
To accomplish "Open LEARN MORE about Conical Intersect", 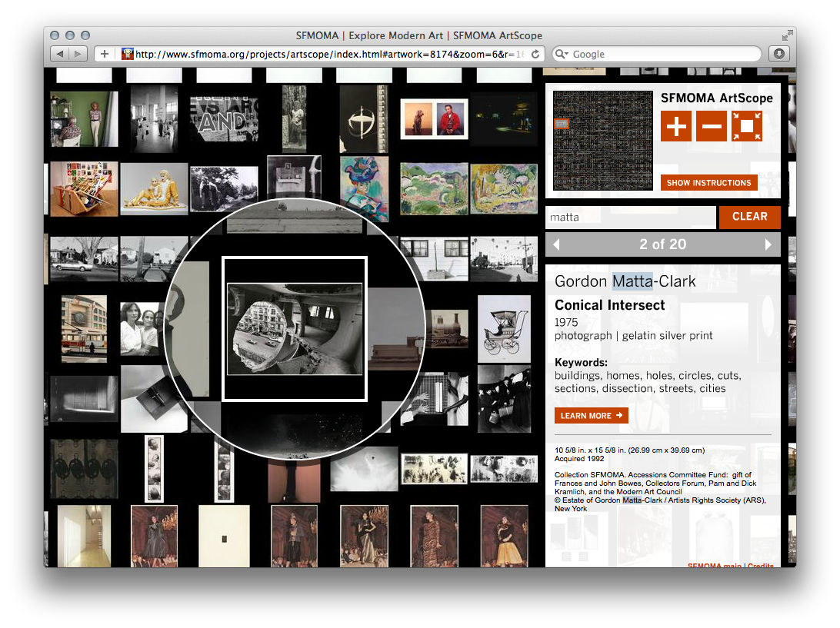I will pos(591,415).
